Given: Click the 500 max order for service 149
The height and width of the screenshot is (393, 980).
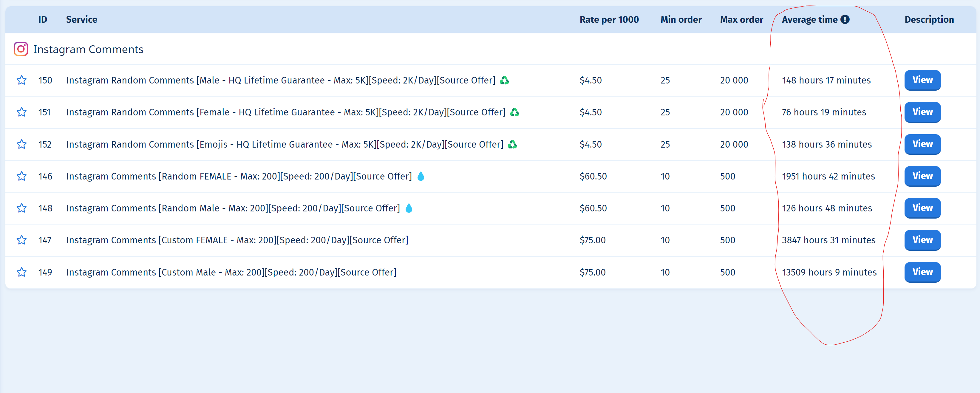Looking at the screenshot, I should (727, 273).
